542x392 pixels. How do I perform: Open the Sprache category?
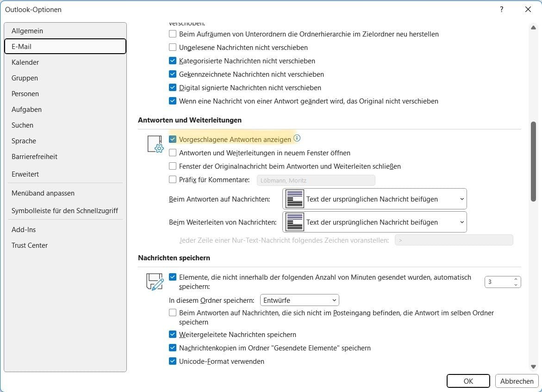point(65,141)
